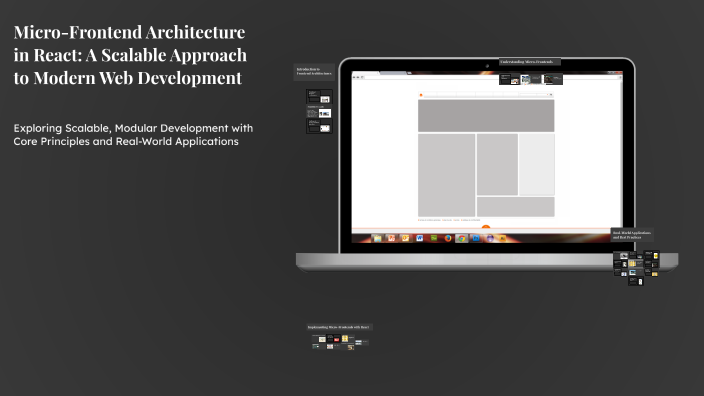
Task: Open the Implementing Micro-Frontends with React label
Action: point(339,327)
